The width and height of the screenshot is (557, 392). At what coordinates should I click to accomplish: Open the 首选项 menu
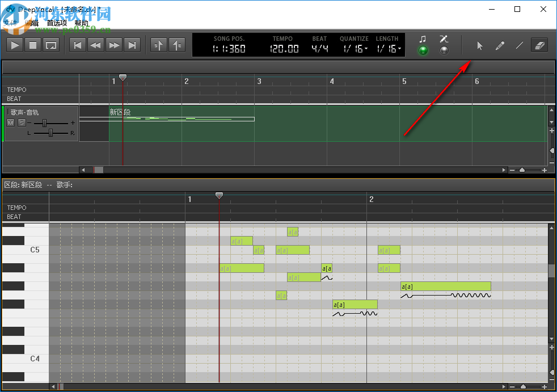(57, 23)
